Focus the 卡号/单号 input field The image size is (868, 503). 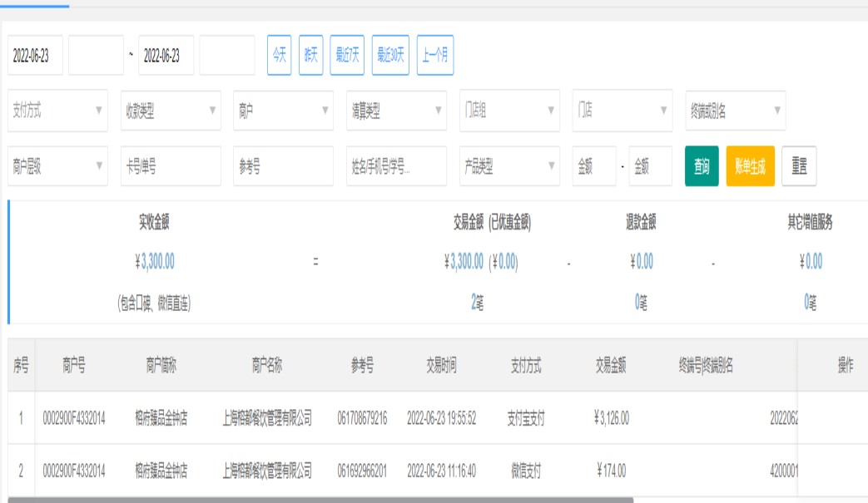[170, 166]
